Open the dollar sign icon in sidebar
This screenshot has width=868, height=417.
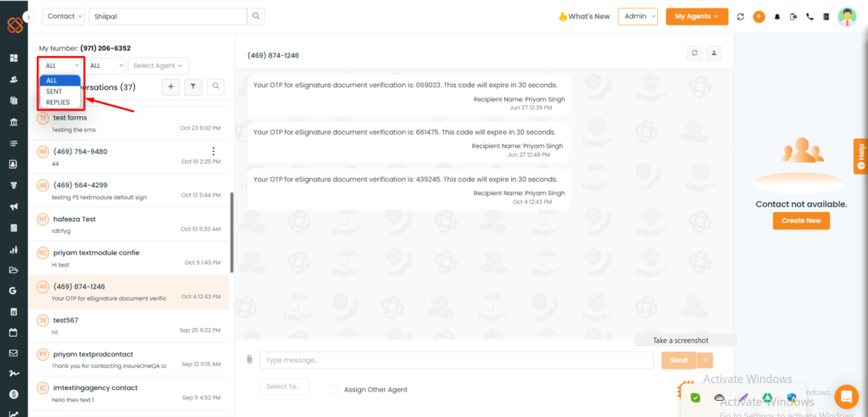[x=14, y=394]
